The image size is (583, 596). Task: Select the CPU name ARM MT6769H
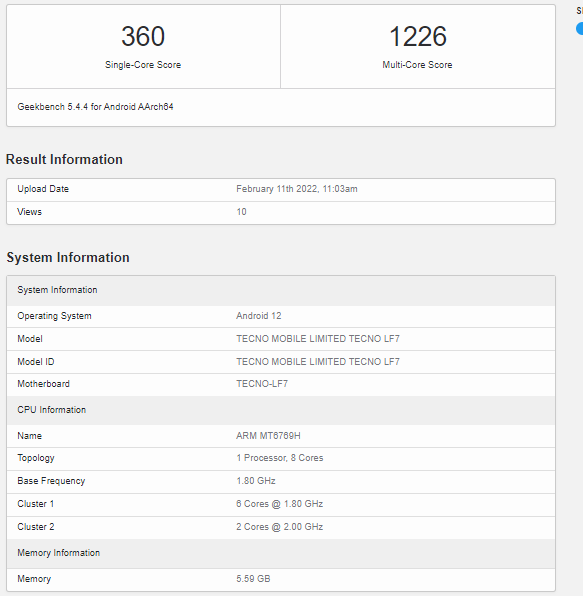click(268, 436)
